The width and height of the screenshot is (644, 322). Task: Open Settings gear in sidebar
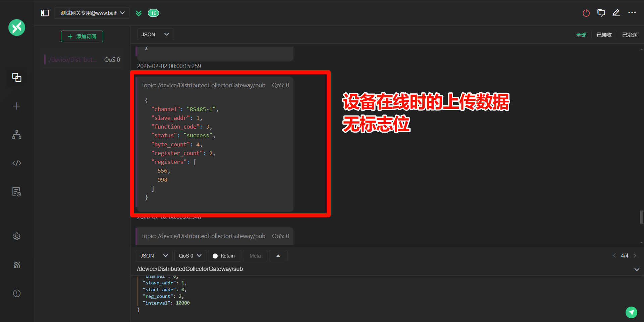tap(17, 236)
